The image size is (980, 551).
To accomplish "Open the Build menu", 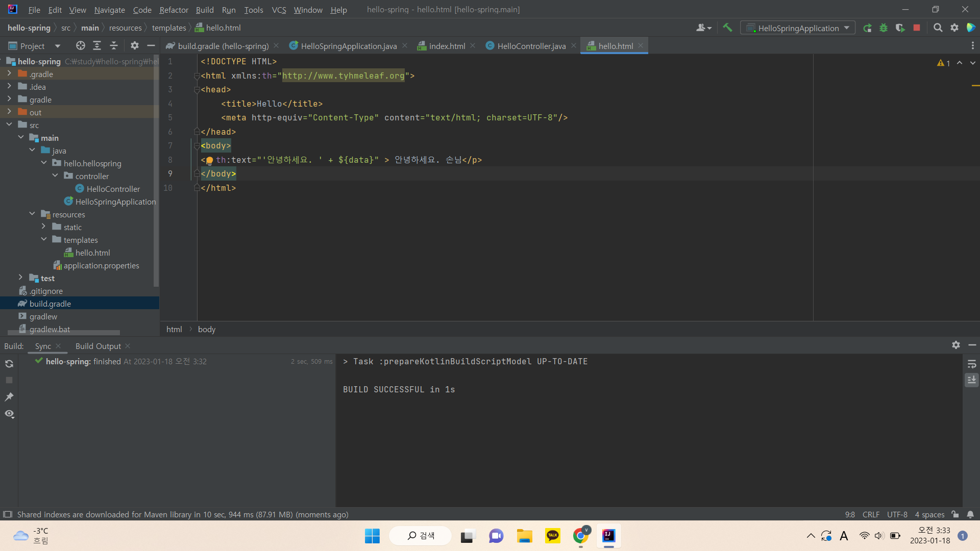I will click(203, 9).
